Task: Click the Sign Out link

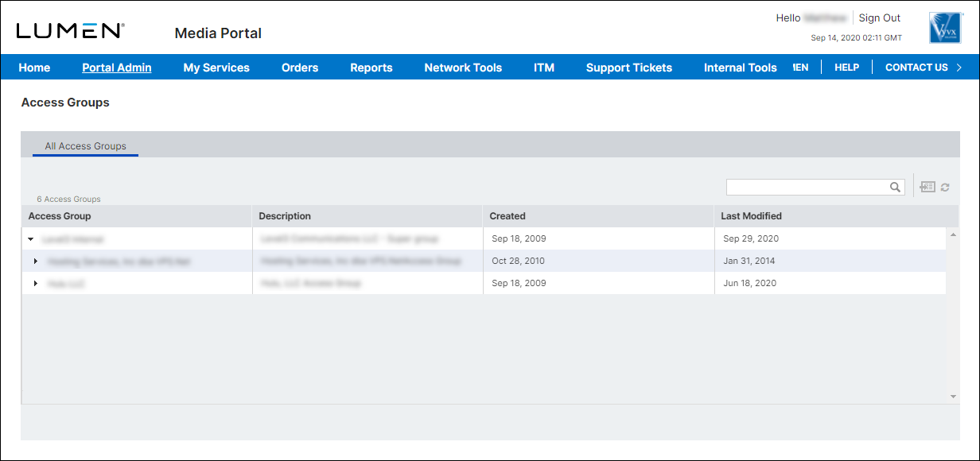Action: (x=880, y=17)
